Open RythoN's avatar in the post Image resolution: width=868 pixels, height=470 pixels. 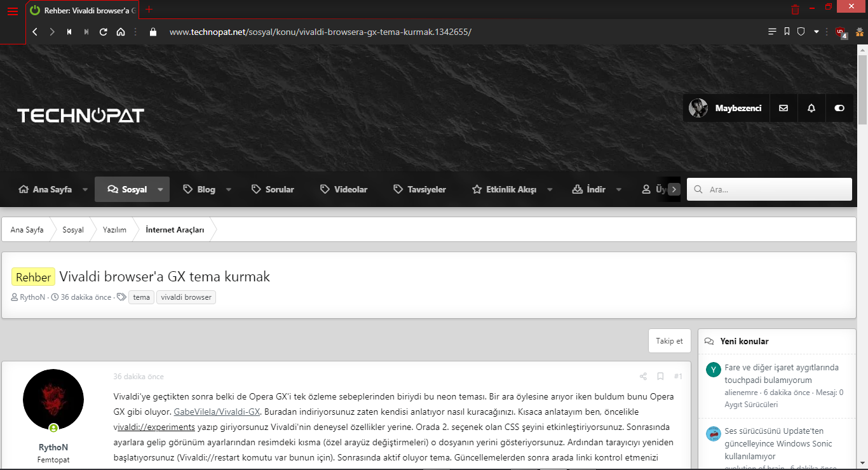pyautogui.click(x=53, y=399)
